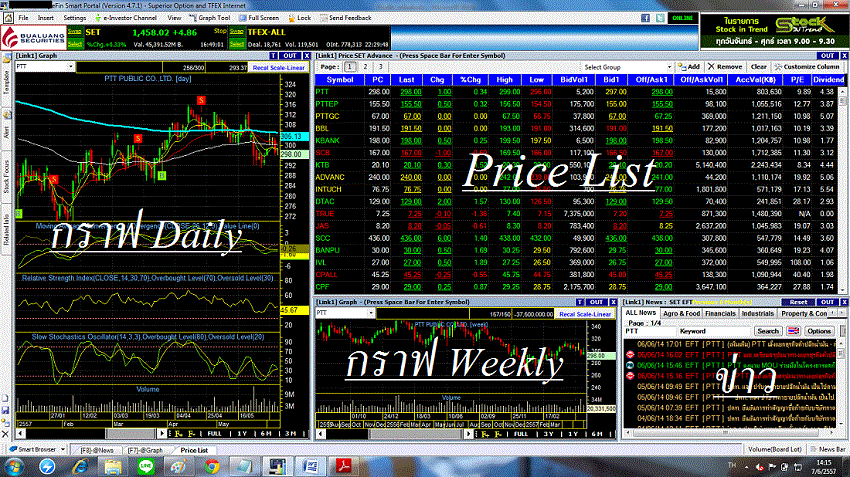The height and width of the screenshot is (477, 850).
Task: Click the news Keyword input field
Action: pyautogui.click(x=715, y=331)
